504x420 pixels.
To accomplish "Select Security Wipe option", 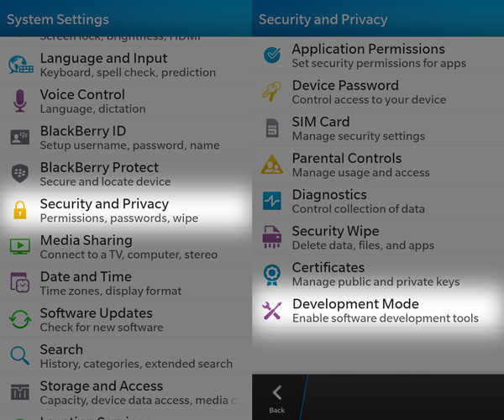I will (x=363, y=238).
